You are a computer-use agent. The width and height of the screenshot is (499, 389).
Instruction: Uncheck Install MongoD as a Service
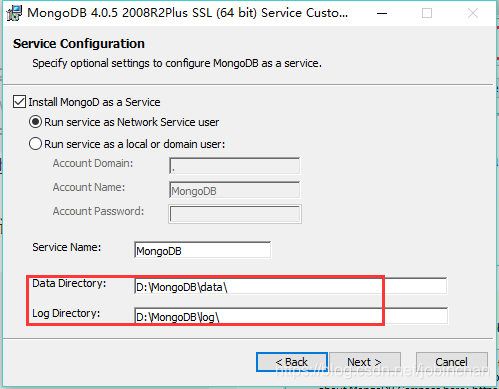coord(19,102)
